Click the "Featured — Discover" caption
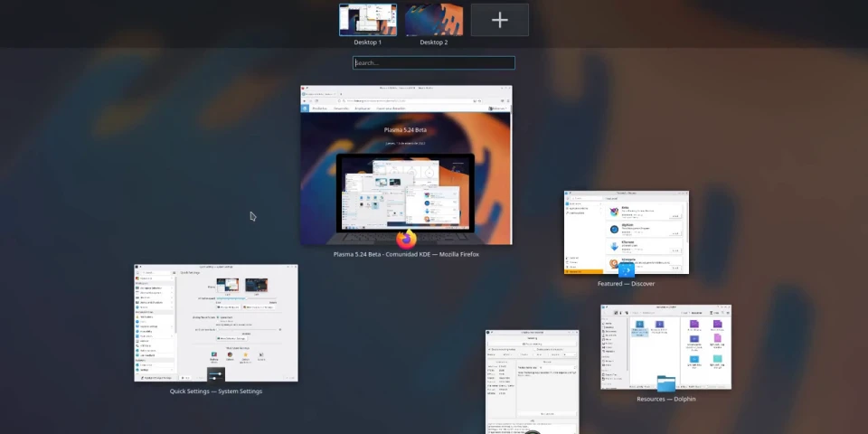The height and width of the screenshot is (434, 868). coord(626,284)
